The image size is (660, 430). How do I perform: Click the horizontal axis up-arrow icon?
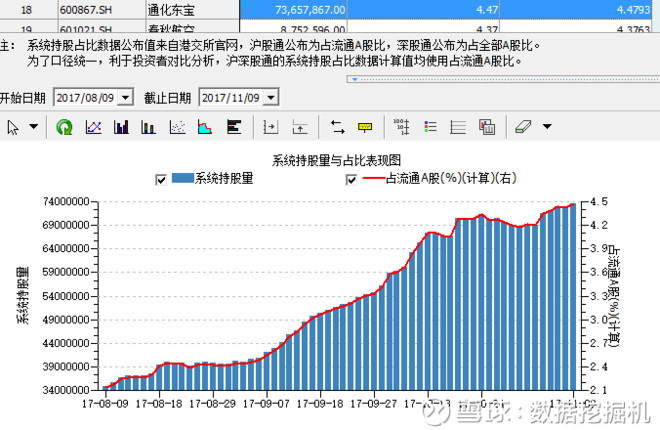click(300, 127)
